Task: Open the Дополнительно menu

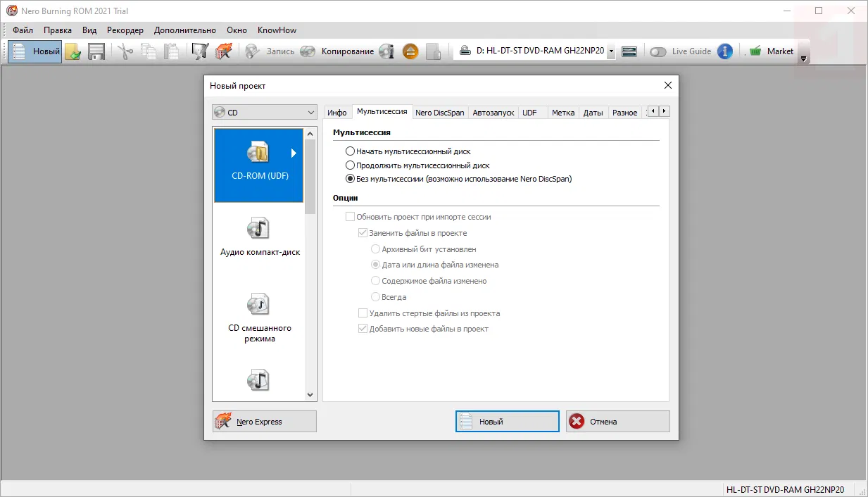Action: click(x=185, y=30)
